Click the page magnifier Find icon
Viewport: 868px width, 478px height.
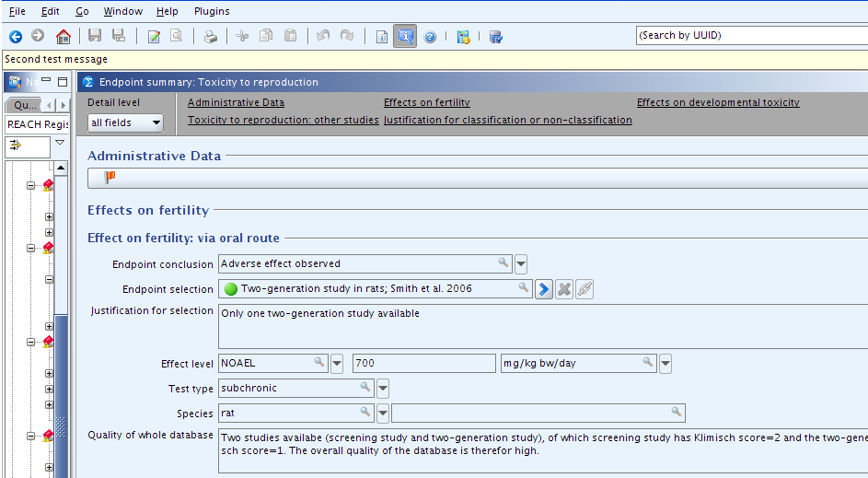coord(176,37)
